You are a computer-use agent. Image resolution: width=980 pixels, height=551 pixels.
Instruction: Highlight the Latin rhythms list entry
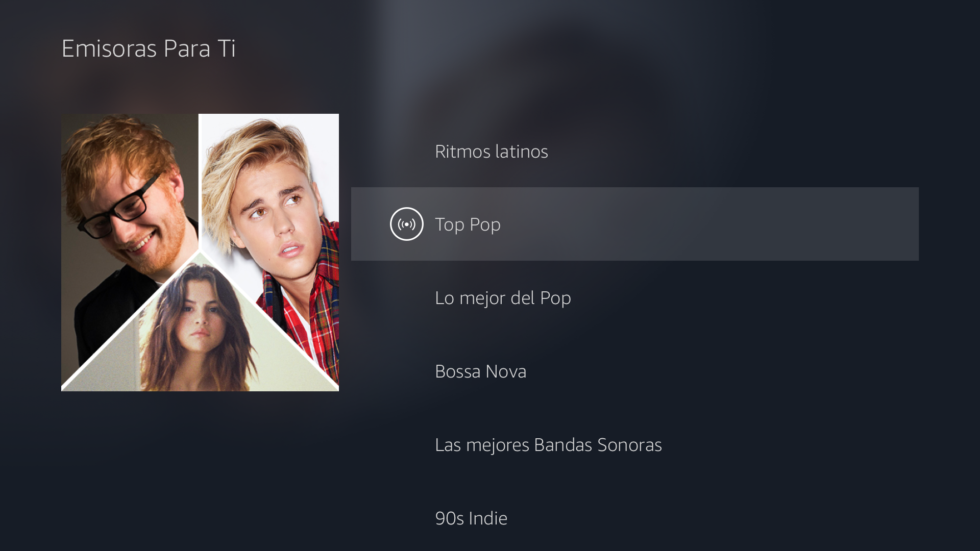point(491,152)
